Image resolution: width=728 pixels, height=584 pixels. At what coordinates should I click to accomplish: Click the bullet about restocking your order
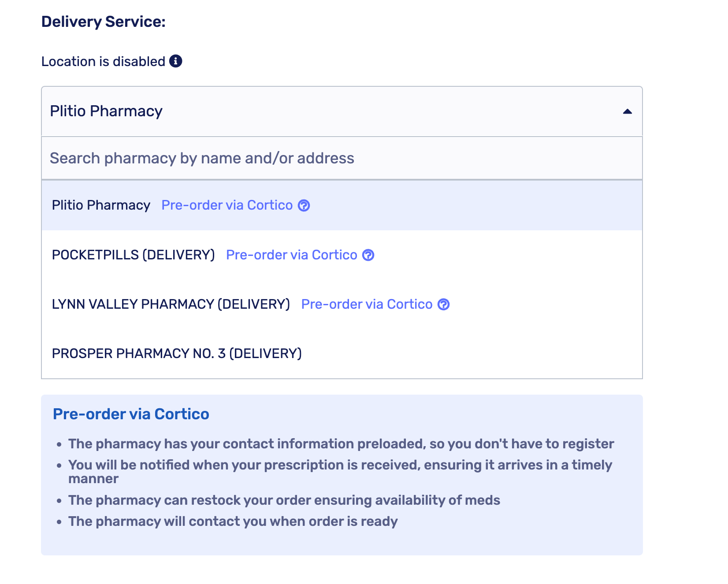tap(284, 500)
